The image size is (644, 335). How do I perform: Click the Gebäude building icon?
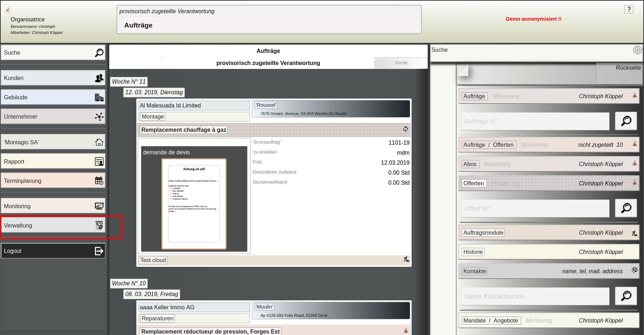99,97
